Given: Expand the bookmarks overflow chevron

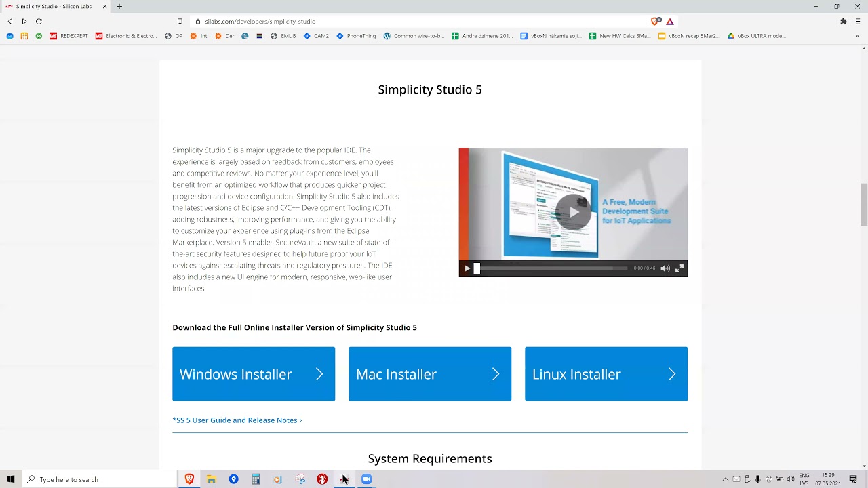Looking at the screenshot, I should tap(858, 36).
